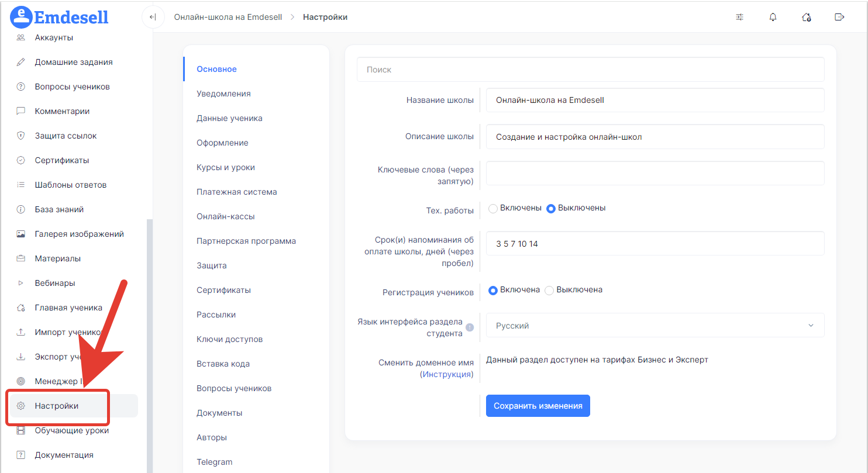Set Регистрация учеников to Выключена
This screenshot has height=473, width=868.
(x=549, y=290)
